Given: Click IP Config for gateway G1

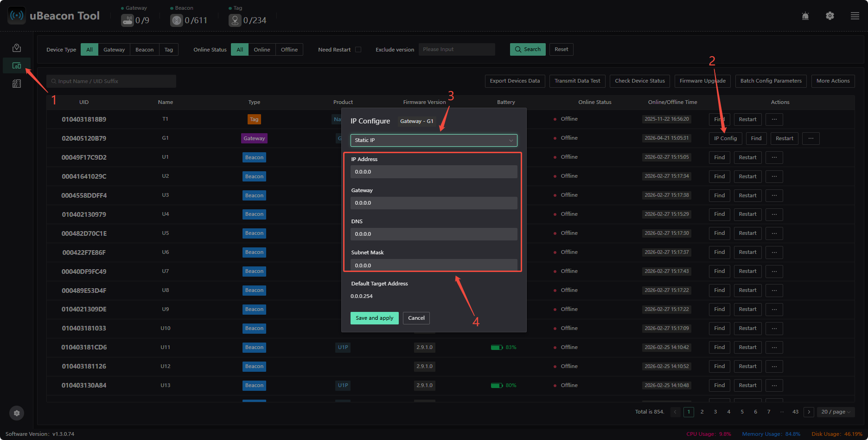Looking at the screenshot, I should [726, 138].
